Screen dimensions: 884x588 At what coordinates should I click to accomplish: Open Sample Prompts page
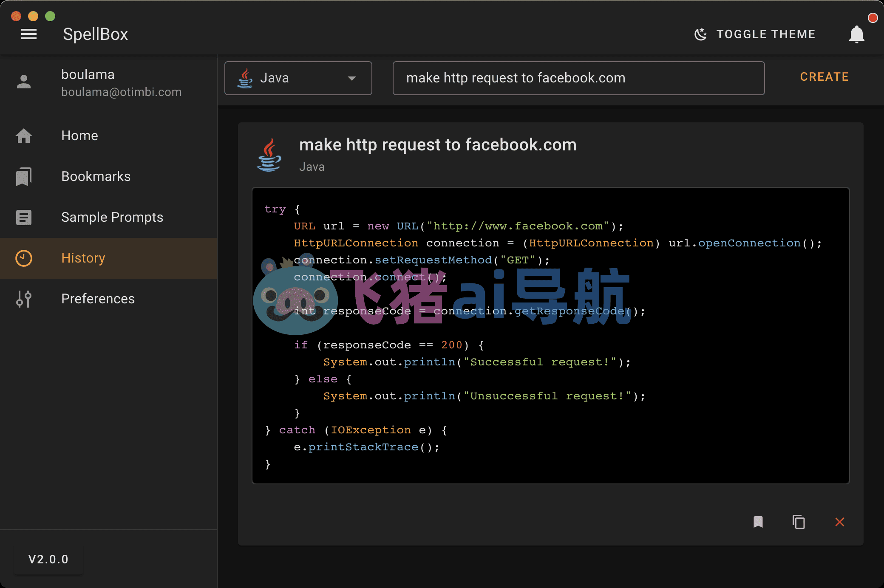(x=108, y=217)
